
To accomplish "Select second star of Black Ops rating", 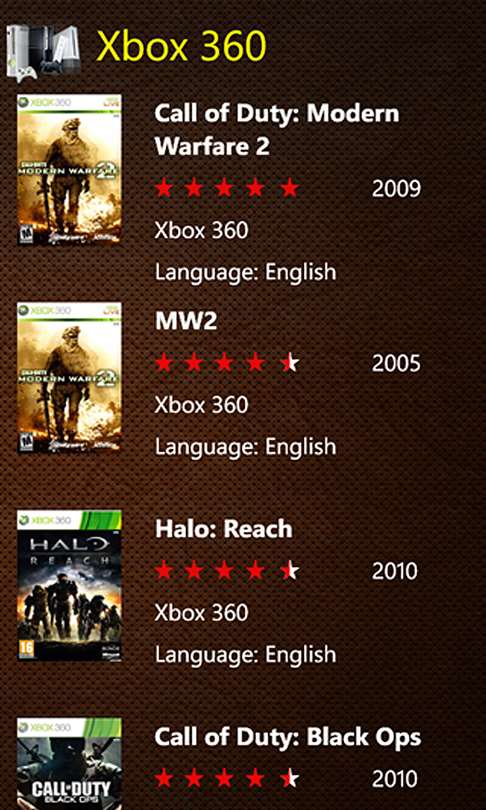I will tap(194, 778).
